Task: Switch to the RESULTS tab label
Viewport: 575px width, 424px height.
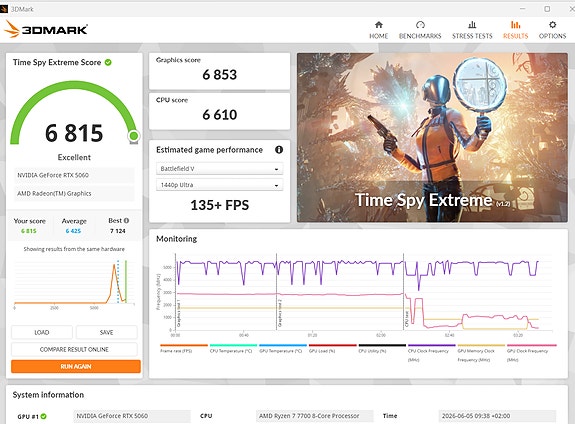Action: (515, 36)
